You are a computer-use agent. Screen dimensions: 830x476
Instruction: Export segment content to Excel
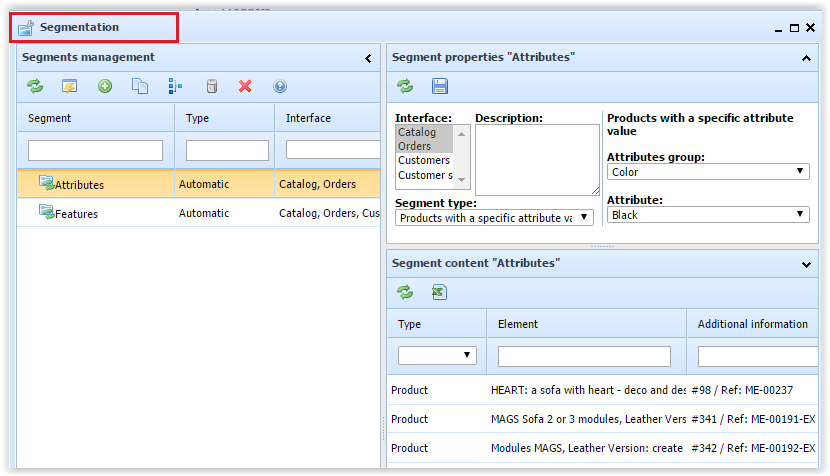coord(439,292)
